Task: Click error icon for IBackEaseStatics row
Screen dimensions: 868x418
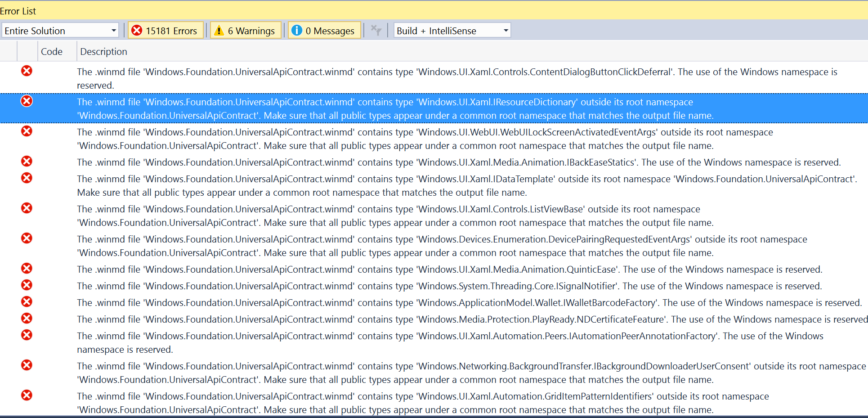Action: click(27, 161)
